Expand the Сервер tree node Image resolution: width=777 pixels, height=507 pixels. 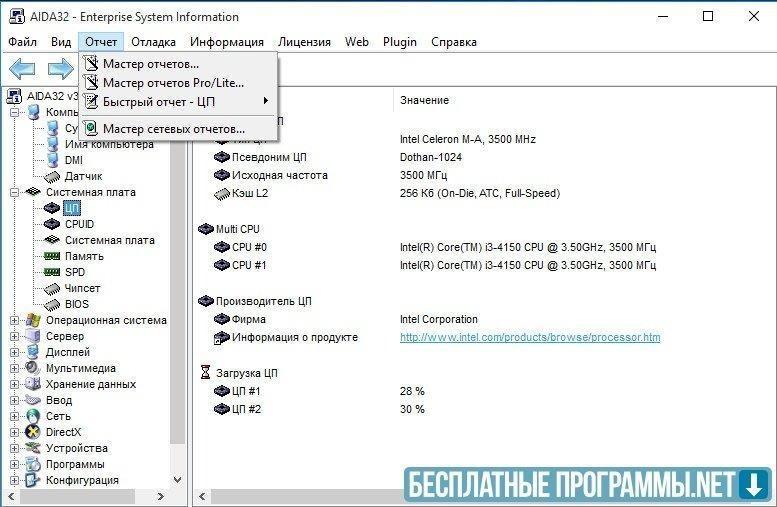(14, 336)
